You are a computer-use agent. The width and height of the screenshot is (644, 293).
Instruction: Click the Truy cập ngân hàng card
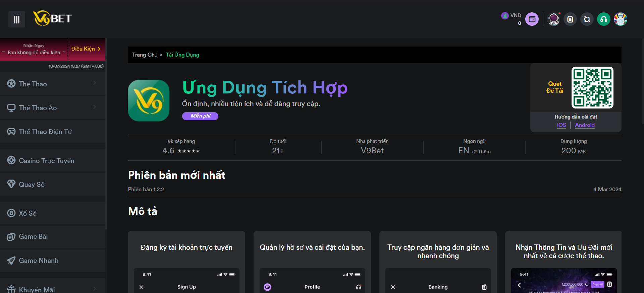pyautogui.click(x=438, y=262)
